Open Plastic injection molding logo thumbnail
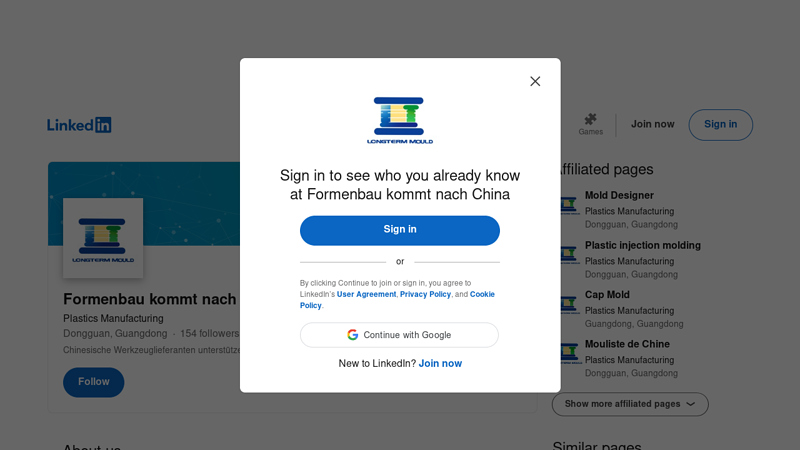The height and width of the screenshot is (450, 800). click(x=570, y=254)
